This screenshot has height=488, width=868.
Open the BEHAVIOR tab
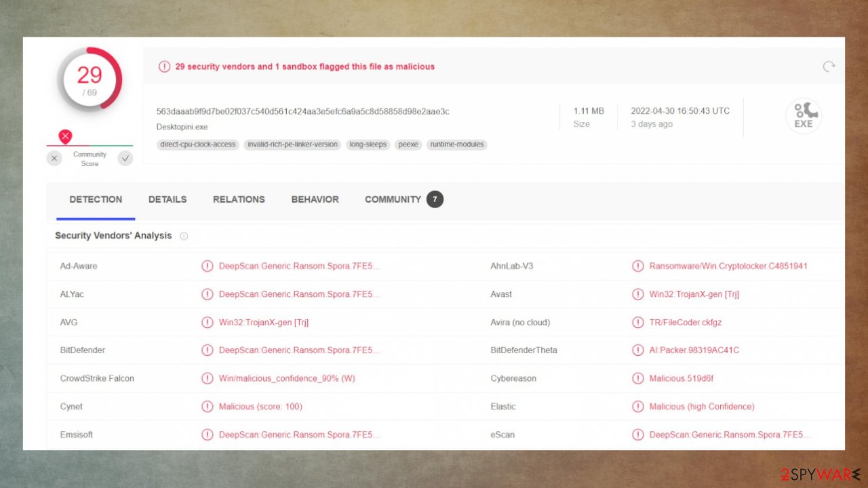point(315,199)
